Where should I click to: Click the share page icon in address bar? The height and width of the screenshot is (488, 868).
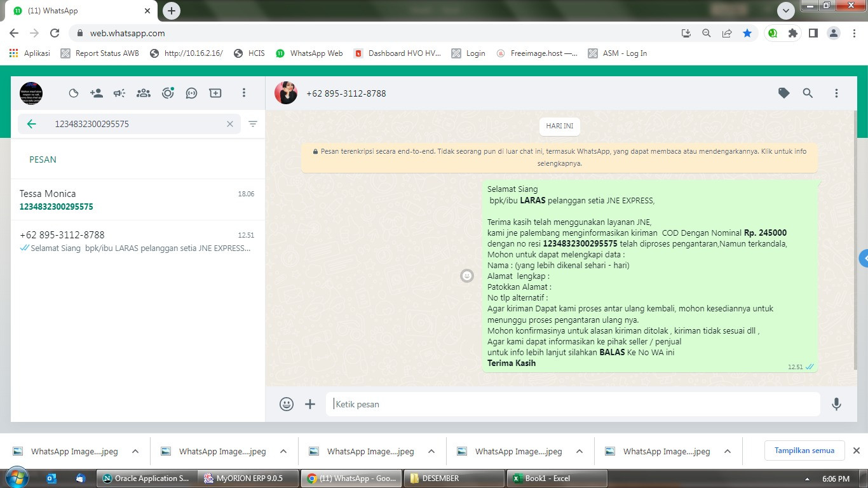coord(727,33)
